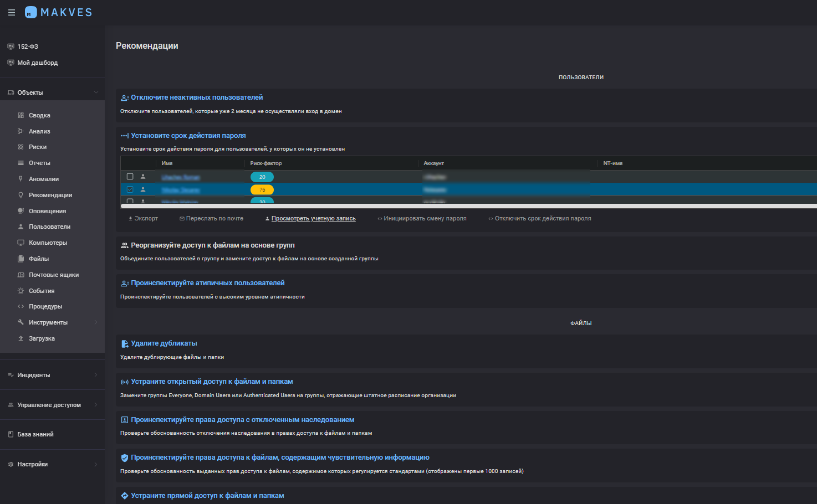Click the Пользователи person icon

[x=21, y=227]
